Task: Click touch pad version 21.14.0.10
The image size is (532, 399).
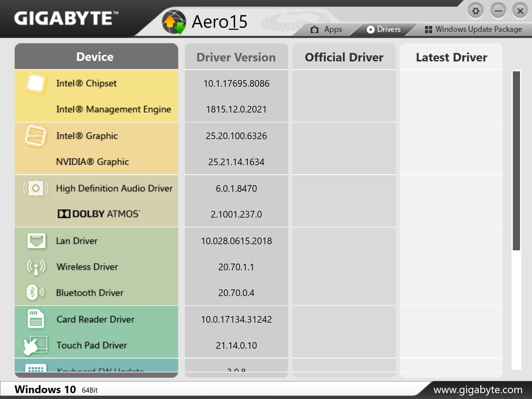Action: tap(236, 345)
